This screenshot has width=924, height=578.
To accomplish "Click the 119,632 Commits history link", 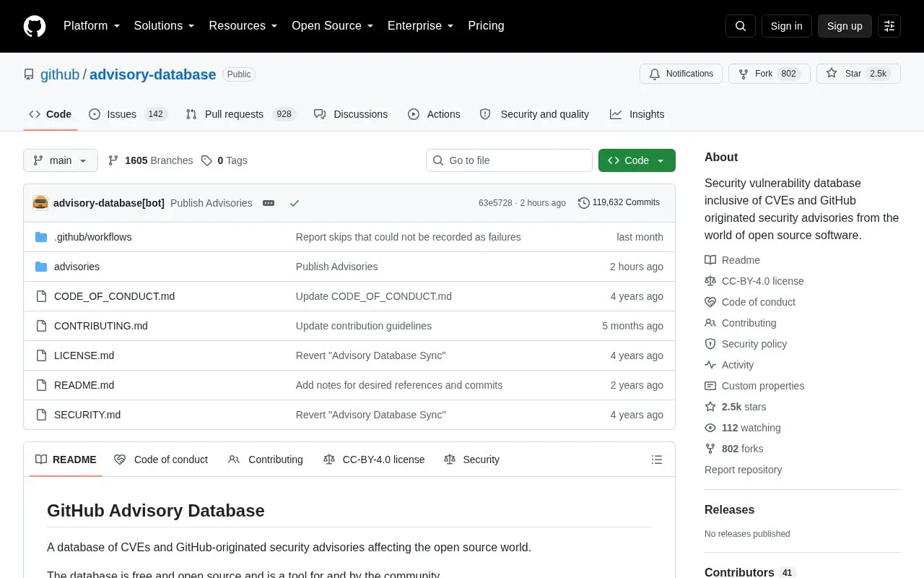I will coord(619,203).
